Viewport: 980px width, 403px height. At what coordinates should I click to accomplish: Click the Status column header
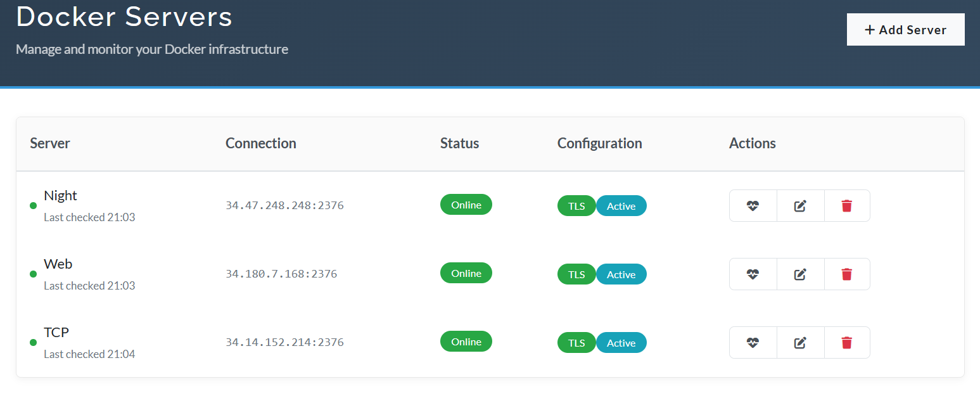459,143
